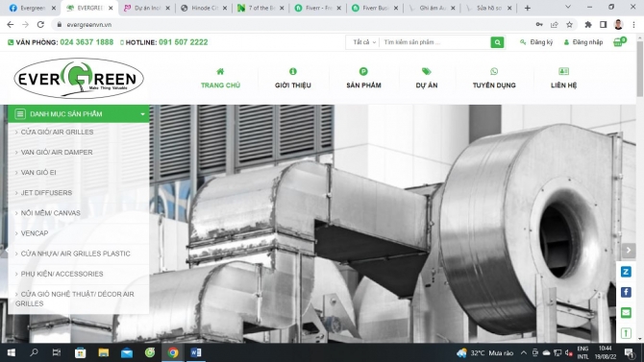This screenshot has height=362, width=644.
Task: Open the Zalo chat icon
Action: point(626,272)
